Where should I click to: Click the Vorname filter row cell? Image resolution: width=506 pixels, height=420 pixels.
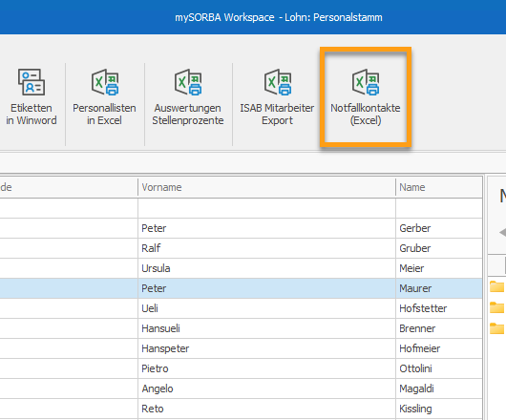pyautogui.click(x=266, y=208)
